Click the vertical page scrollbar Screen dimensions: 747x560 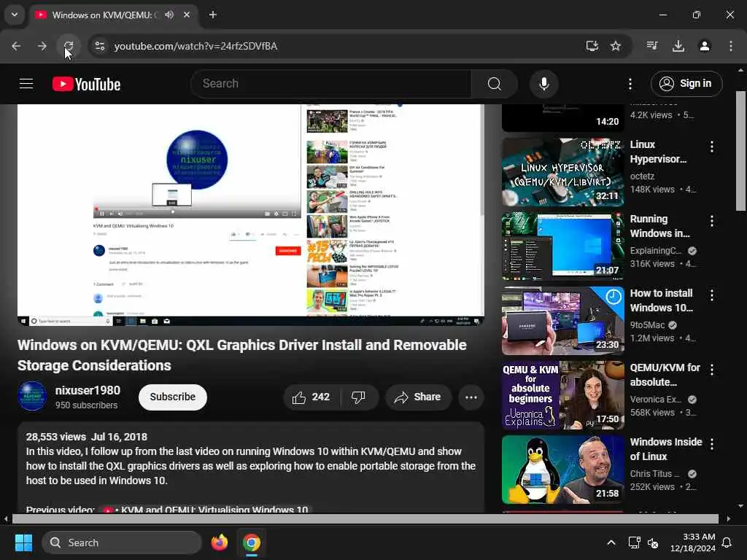point(740,152)
